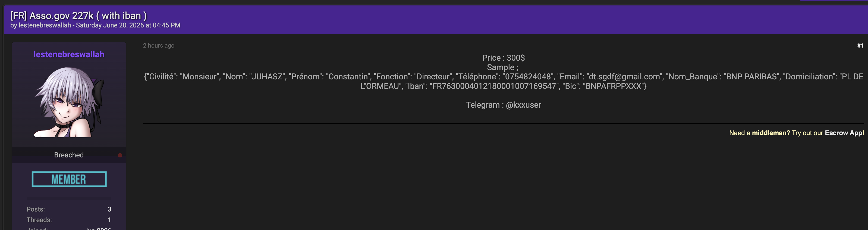Screen dimensions: 868x230
Task: Click the Posts count value 3
Action: pyautogui.click(x=109, y=209)
